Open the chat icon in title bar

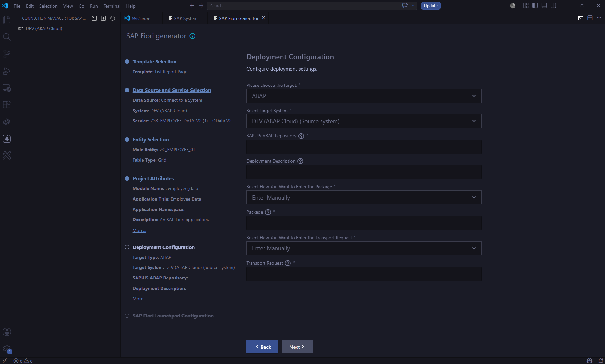pyautogui.click(x=405, y=5)
